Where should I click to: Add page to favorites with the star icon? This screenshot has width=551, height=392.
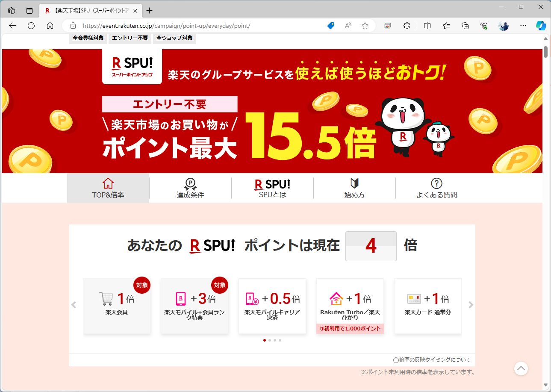365,26
